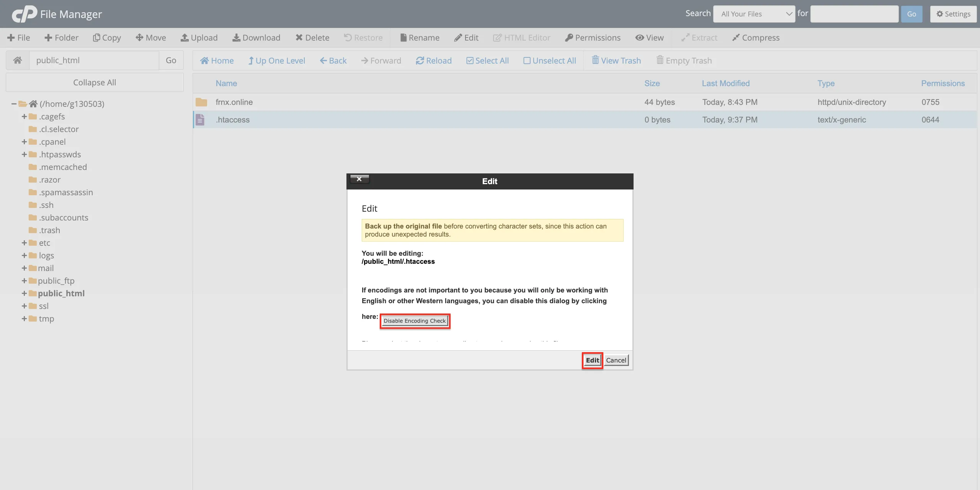Image resolution: width=980 pixels, height=490 pixels.
Task: Click the Copy toolbar icon
Action: (107, 38)
